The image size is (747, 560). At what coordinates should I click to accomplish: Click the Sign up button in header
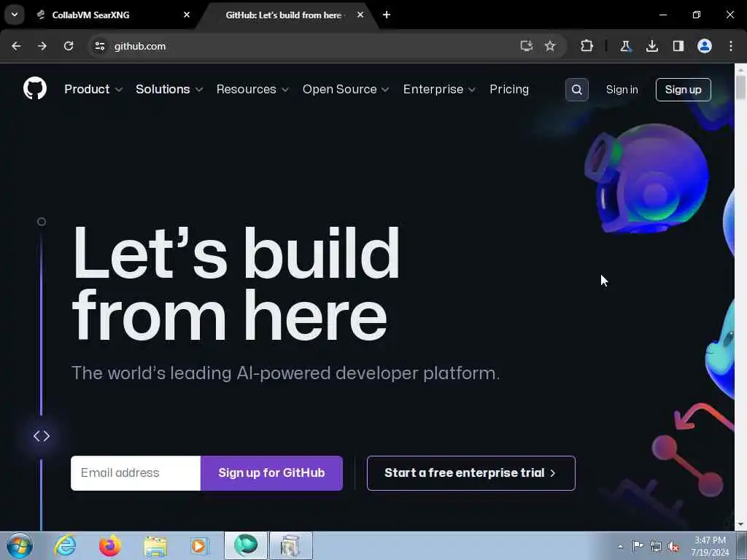pyautogui.click(x=683, y=90)
